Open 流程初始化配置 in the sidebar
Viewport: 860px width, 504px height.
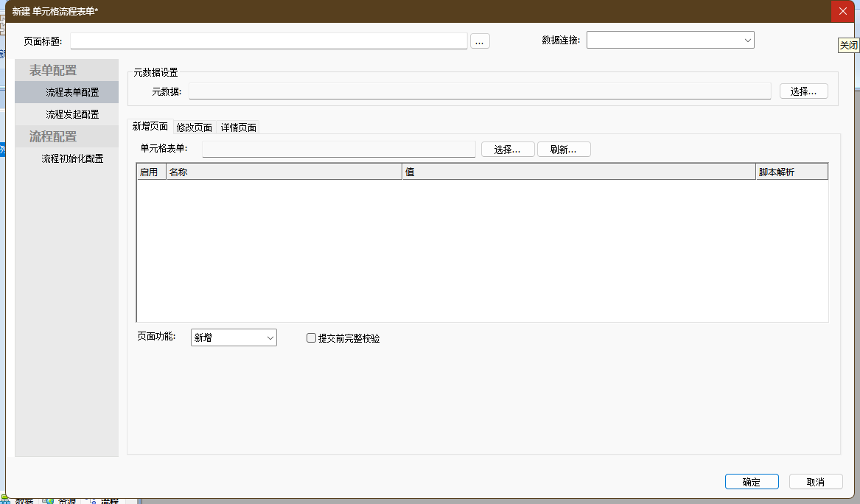click(x=72, y=158)
